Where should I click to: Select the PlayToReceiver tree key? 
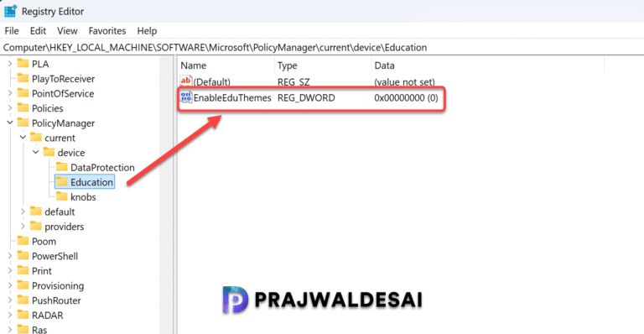(63, 79)
